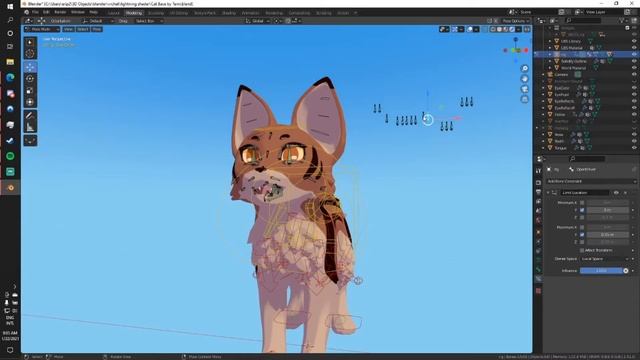Open the Scene properties tab

coord(538,211)
